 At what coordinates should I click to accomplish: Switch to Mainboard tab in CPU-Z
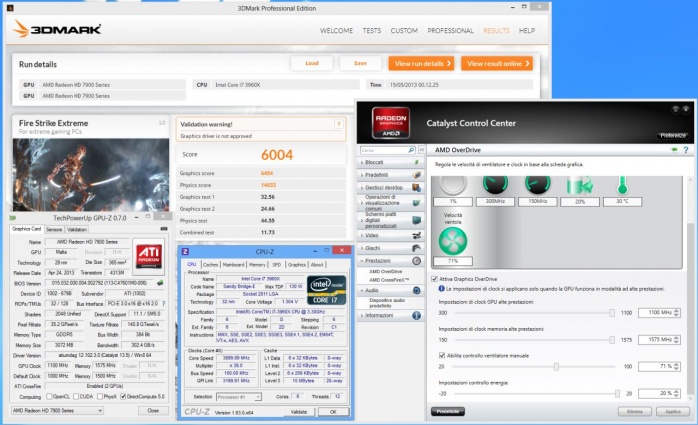click(233, 264)
